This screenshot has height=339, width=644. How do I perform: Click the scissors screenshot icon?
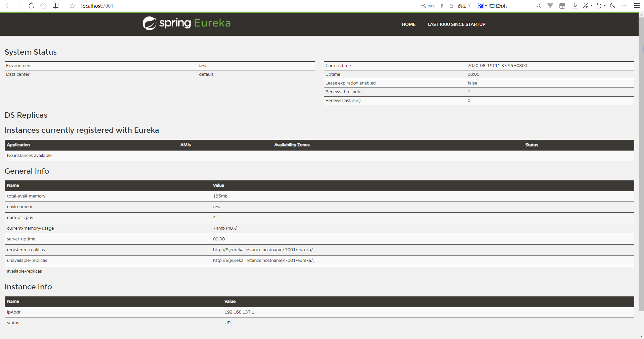click(586, 6)
